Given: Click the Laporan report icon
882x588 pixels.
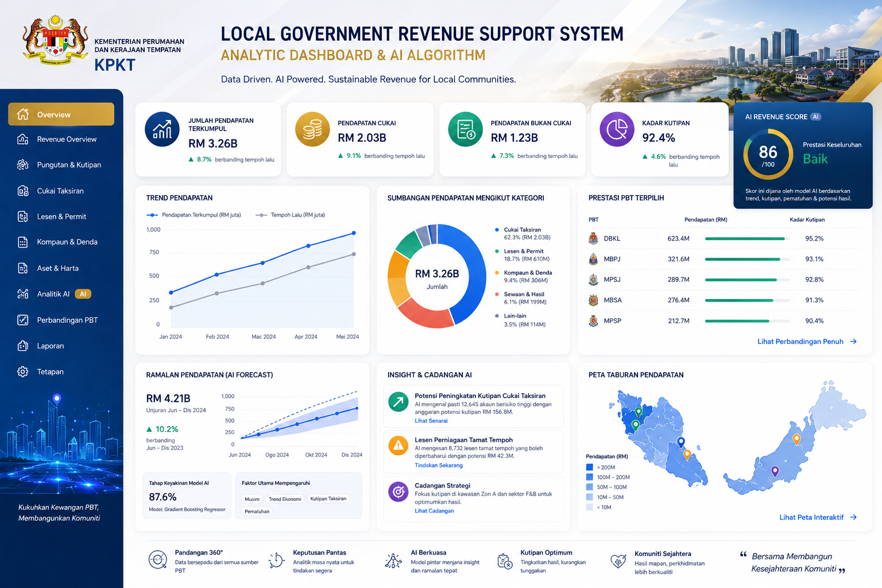Looking at the screenshot, I should [23, 346].
